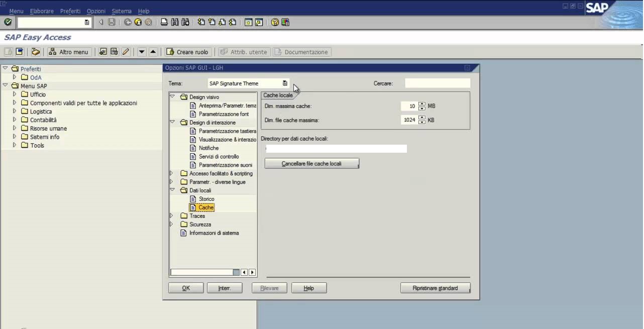
Task: Increase the Dim. massima cache value
Action: [x=422, y=104]
